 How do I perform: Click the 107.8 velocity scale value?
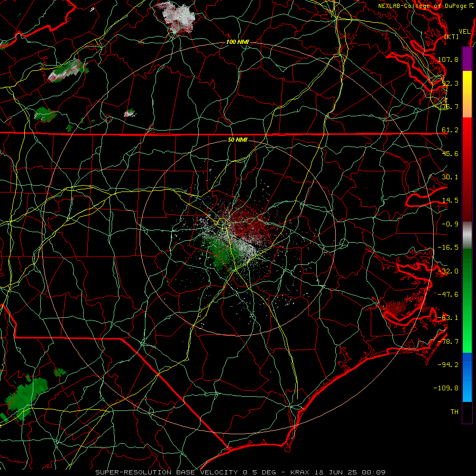pos(448,59)
